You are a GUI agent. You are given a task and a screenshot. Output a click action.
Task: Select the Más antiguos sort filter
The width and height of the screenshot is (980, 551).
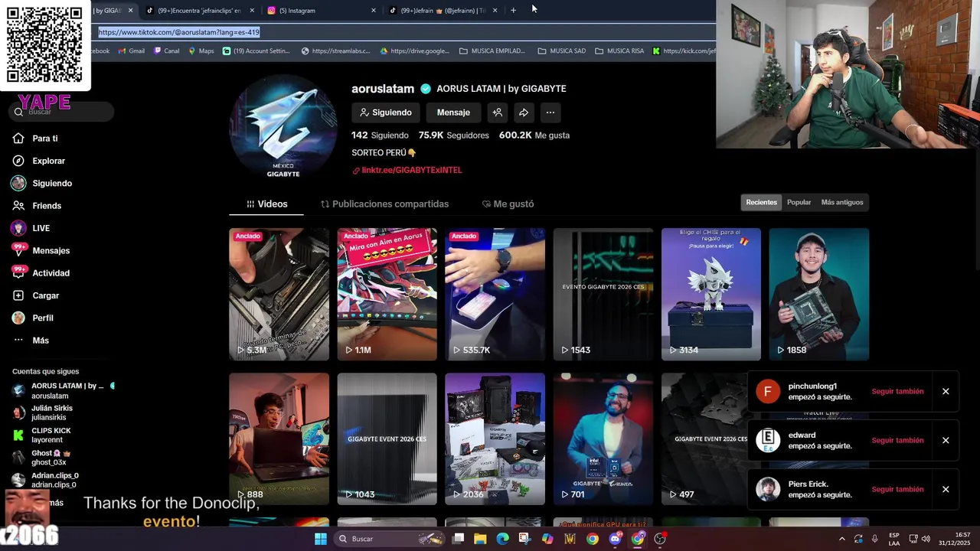pos(841,202)
